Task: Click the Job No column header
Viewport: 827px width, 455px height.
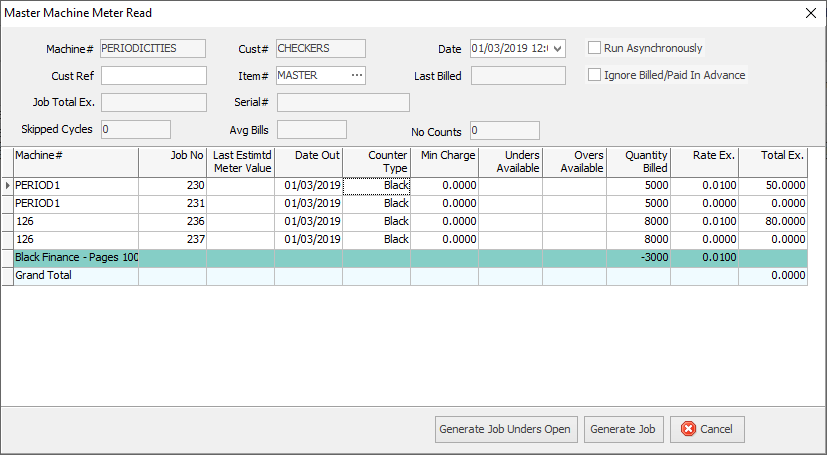Action: 172,161
